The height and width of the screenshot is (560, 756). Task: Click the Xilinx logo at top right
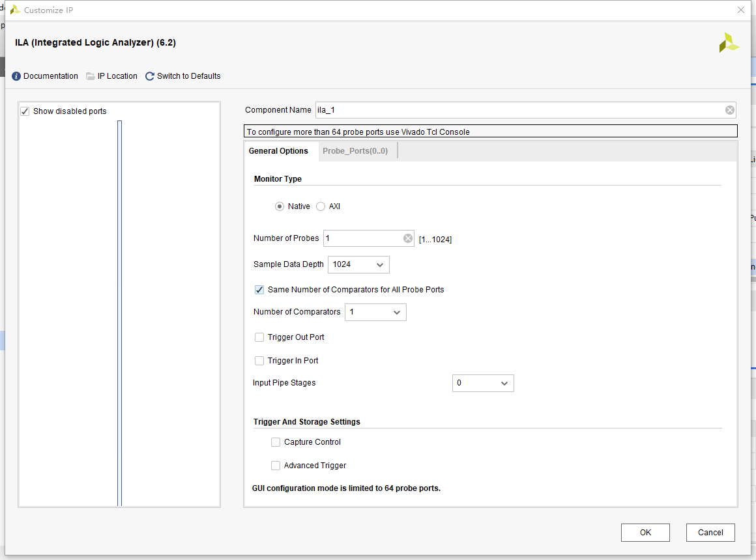click(x=729, y=42)
